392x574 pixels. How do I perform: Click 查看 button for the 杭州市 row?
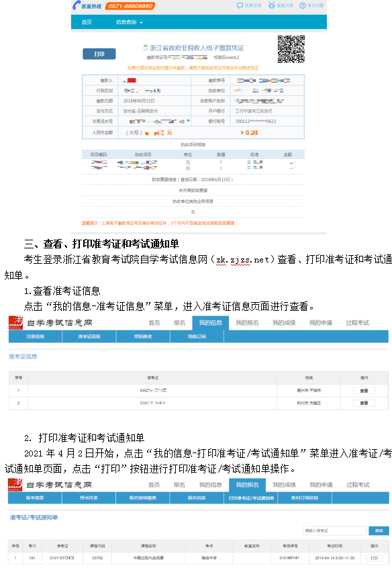pyautogui.click(x=364, y=403)
